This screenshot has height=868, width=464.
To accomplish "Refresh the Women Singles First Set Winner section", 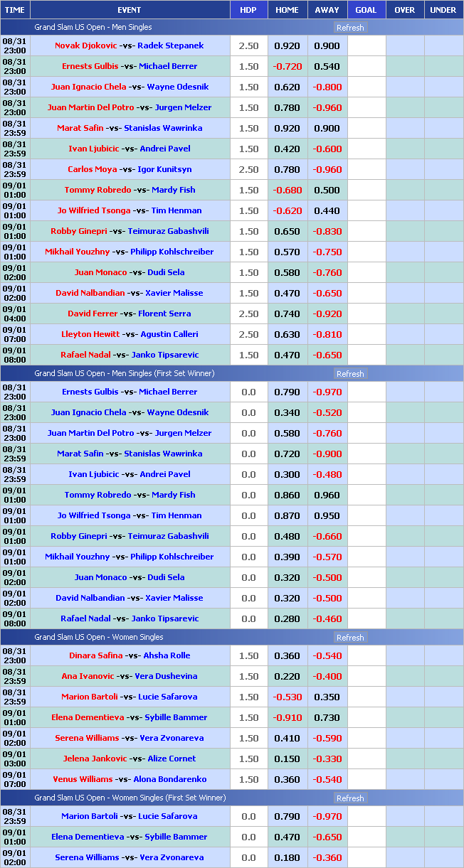I will 349,798.
